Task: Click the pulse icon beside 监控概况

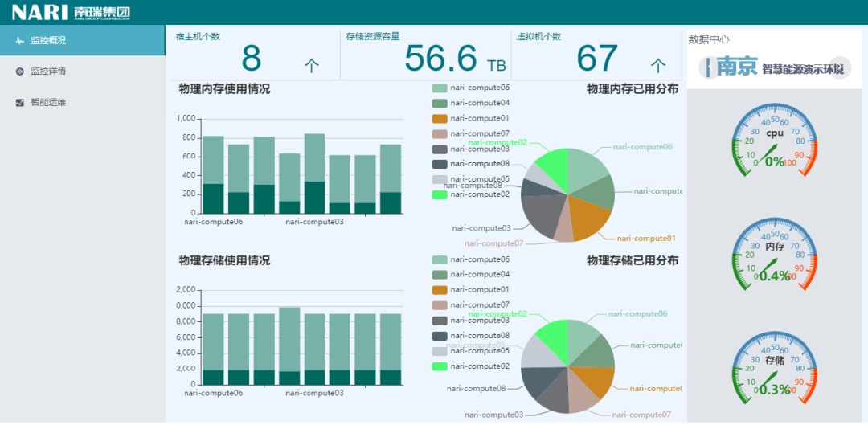Action: point(20,41)
